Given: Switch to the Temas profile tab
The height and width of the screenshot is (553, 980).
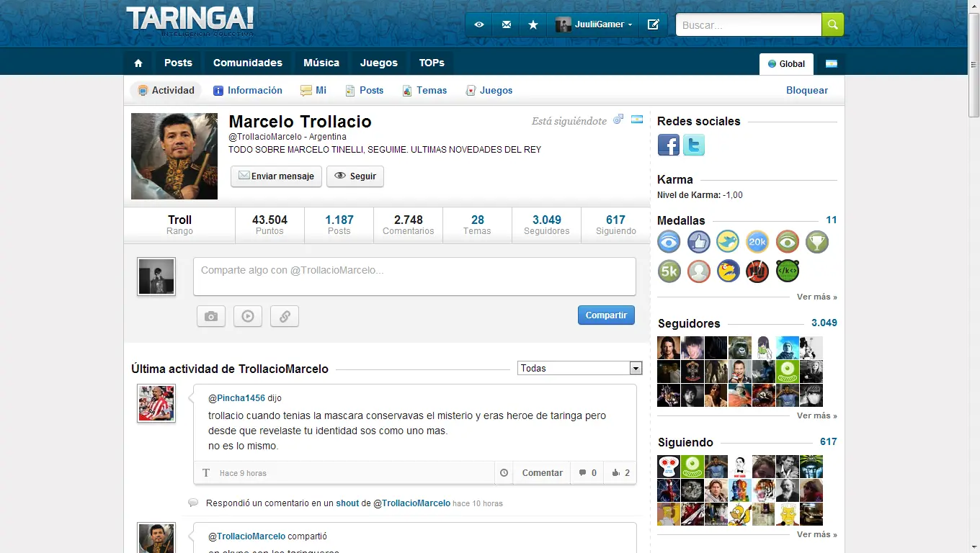Looking at the screenshot, I should point(424,90).
